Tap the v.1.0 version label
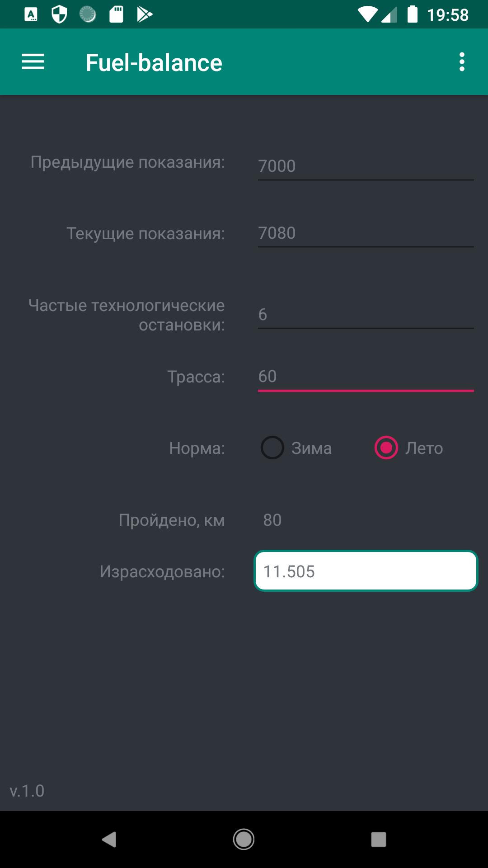The width and height of the screenshot is (488, 868). tap(27, 791)
